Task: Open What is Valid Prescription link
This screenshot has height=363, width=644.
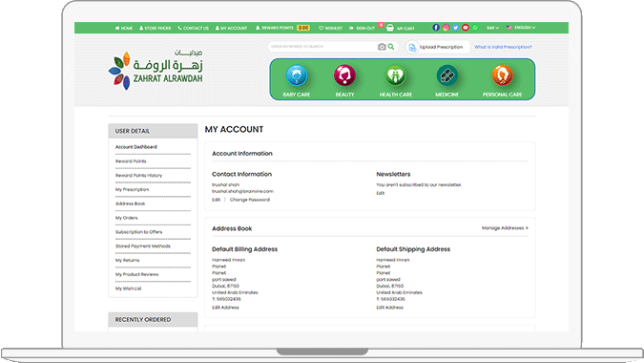Action: click(x=503, y=47)
